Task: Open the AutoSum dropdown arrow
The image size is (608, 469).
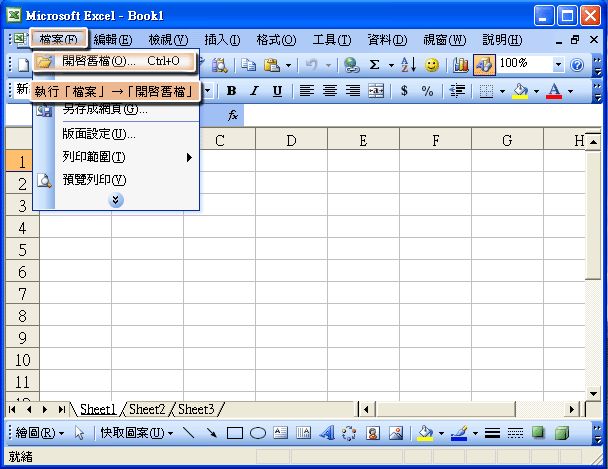Action: point(391,65)
